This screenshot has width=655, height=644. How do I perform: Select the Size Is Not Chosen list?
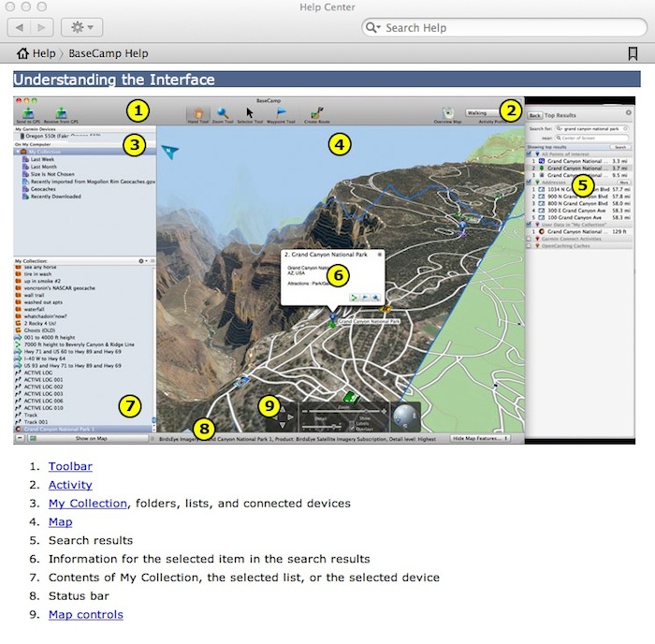pos(52,174)
